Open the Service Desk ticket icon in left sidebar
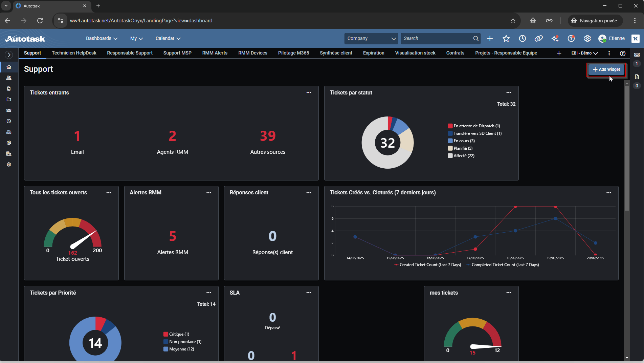Screen dimensions: 644x363 pyautogui.click(x=9, y=110)
